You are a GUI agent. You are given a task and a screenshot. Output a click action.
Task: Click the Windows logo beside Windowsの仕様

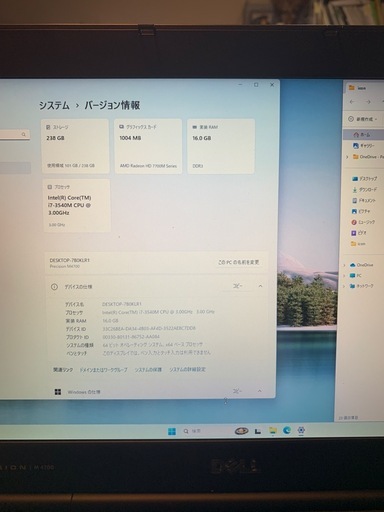point(58,392)
